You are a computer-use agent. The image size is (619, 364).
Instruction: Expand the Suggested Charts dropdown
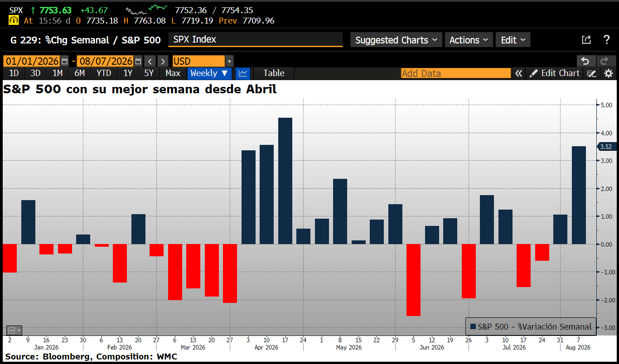tap(397, 40)
